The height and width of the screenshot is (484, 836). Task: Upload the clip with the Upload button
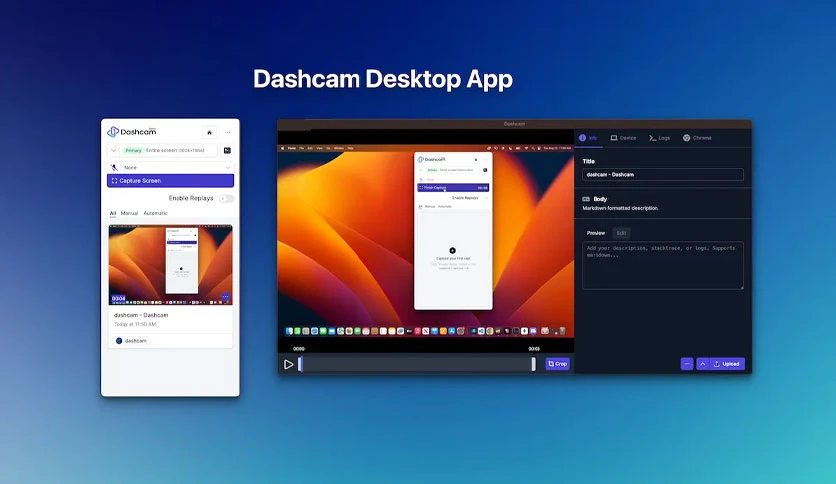pyautogui.click(x=727, y=364)
